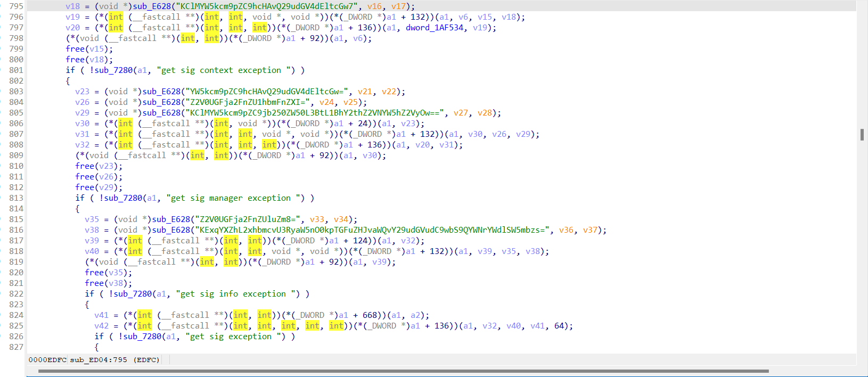Click the free(v38) call
Viewport: 868px width, 377px height.
tap(108, 283)
